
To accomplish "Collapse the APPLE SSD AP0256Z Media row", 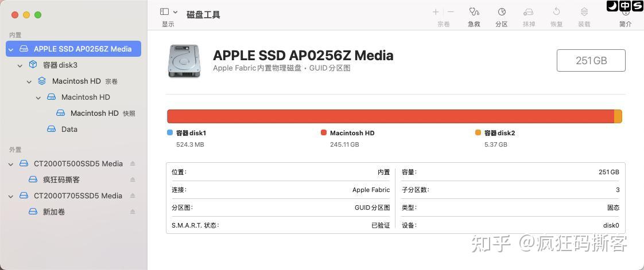I will [11, 49].
